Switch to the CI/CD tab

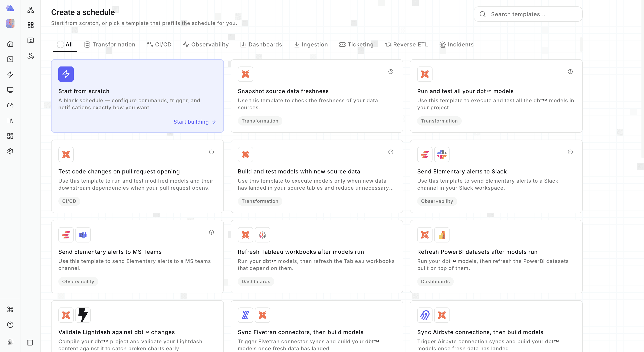159,45
